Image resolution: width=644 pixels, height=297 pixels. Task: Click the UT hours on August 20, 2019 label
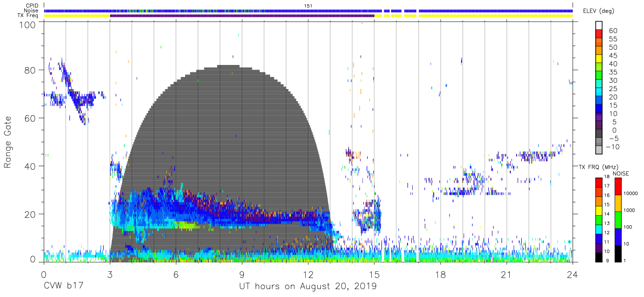(308, 287)
